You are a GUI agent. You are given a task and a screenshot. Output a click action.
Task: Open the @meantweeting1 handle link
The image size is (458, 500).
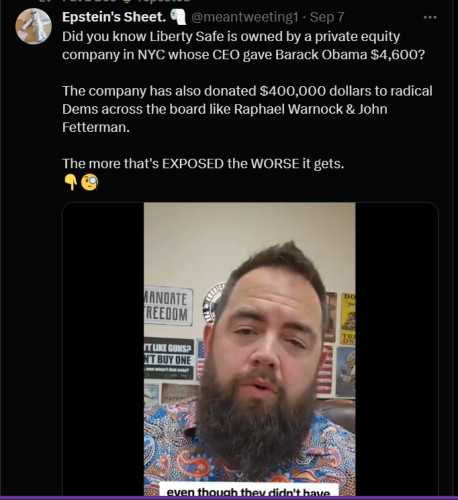pos(245,17)
